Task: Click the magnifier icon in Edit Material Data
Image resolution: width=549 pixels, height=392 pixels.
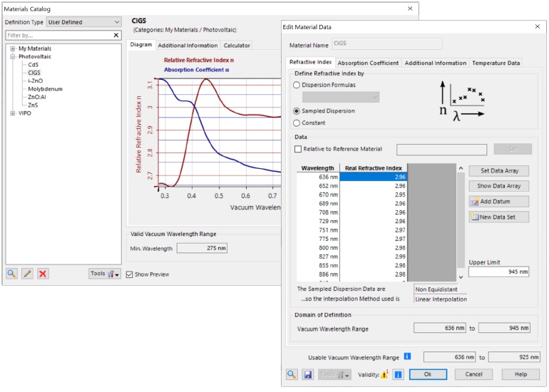Action: [x=292, y=374]
